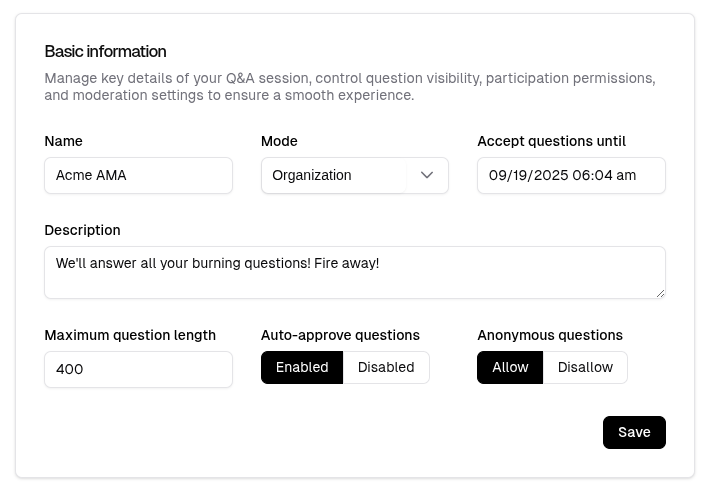Click the Description label
The image size is (708, 492).
click(82, 230)
